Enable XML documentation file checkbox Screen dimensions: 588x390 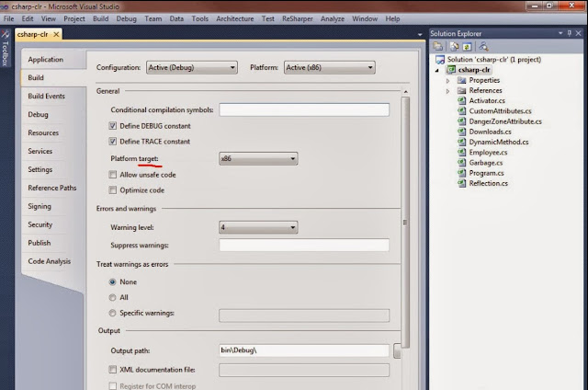tap(112, 370)
